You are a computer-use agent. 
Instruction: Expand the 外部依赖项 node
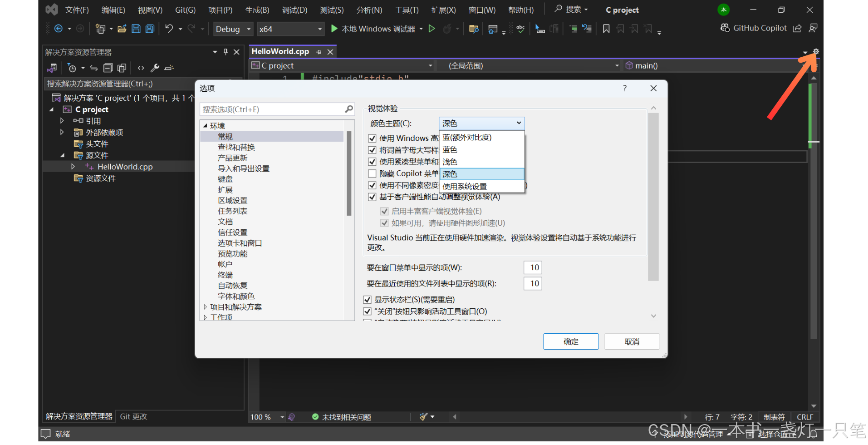[x=62, y=132]
